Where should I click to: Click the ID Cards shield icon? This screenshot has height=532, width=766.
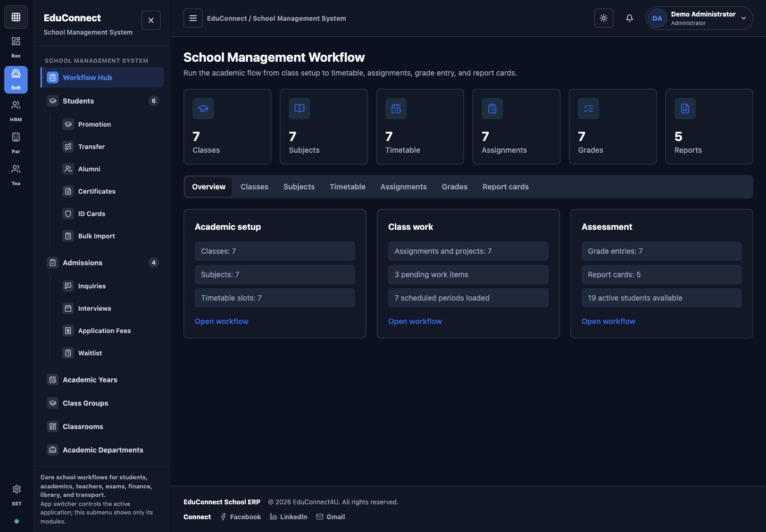(68, 214)
